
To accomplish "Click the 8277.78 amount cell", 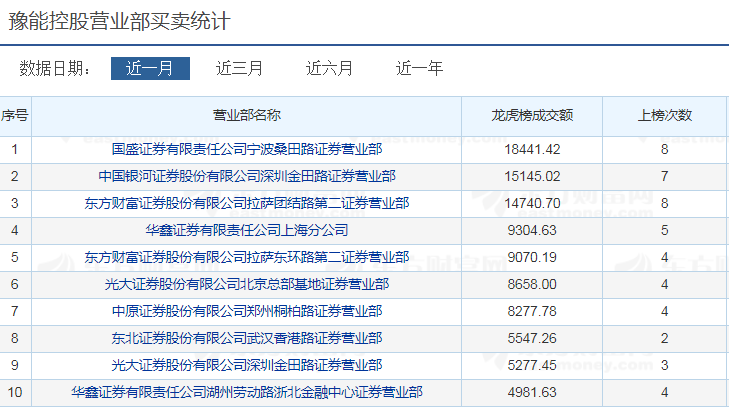I will [532, 311].
